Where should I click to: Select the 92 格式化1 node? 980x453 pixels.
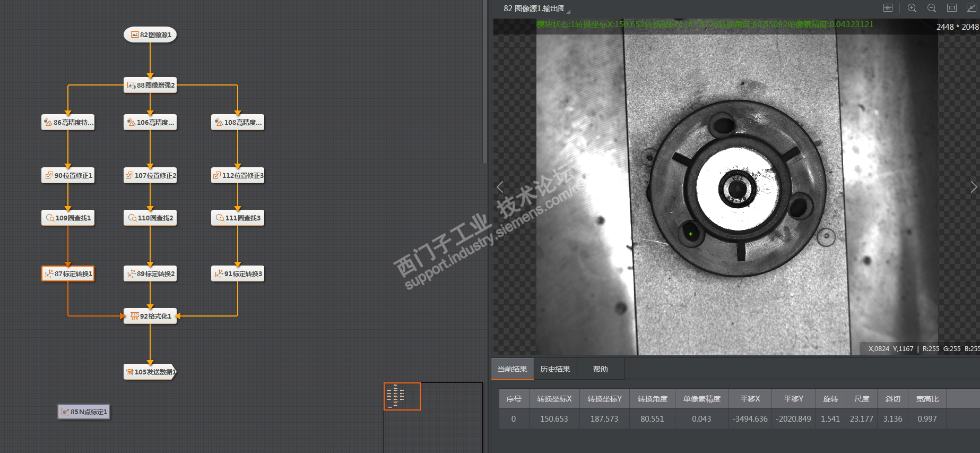pos(150,316)
